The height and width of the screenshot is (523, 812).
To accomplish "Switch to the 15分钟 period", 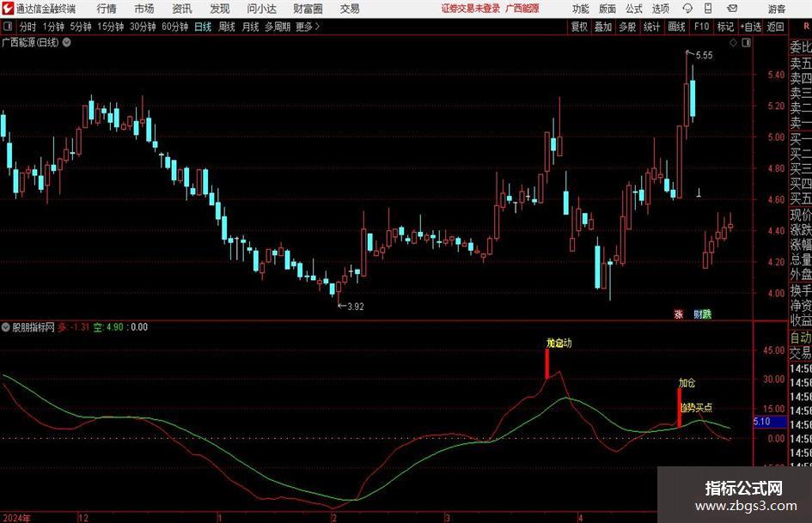I will click(x=111, y=27).
